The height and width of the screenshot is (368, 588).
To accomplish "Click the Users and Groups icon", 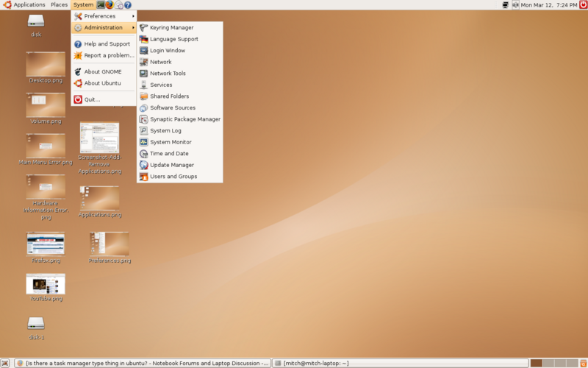I will click(x=143, y=177).
